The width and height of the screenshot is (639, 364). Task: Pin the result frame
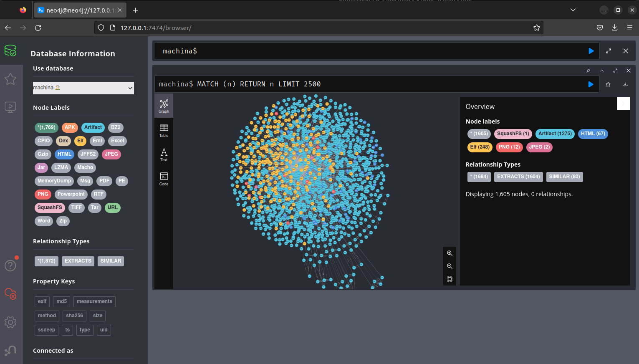click(588, 71)
